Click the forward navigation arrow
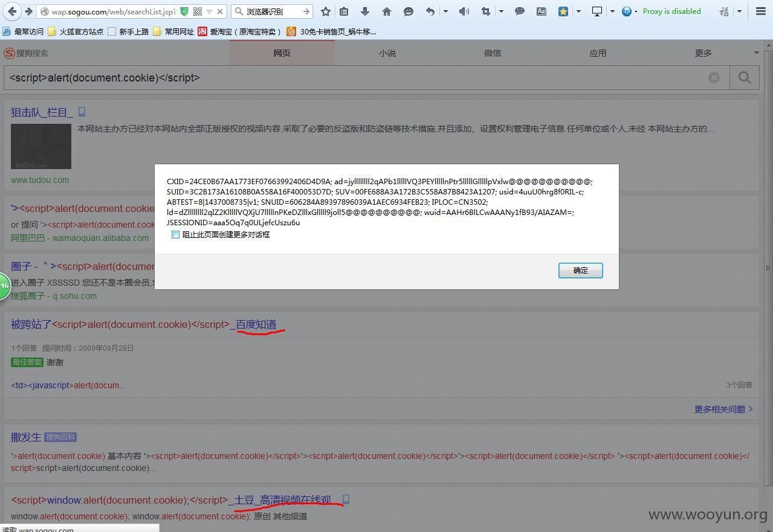 click(x=28, y=11)
